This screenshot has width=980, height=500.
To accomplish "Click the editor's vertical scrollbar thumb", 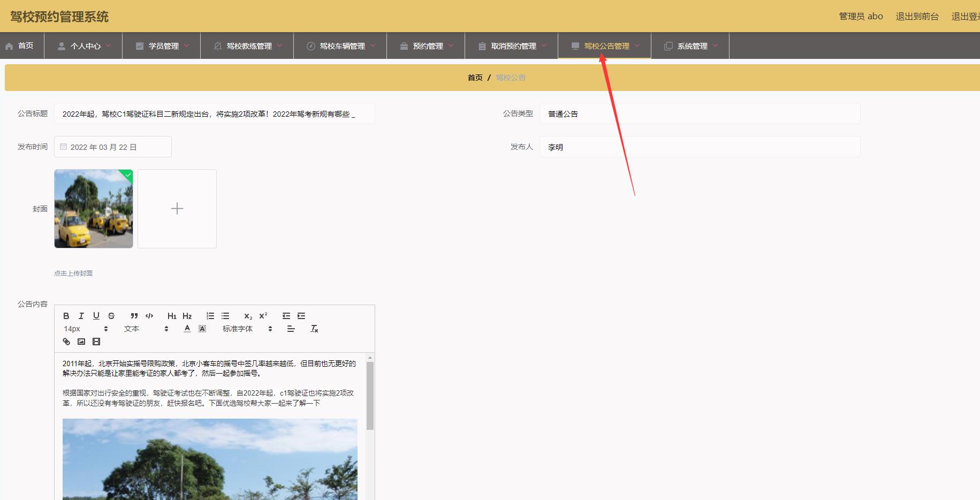I will click(x=370, y=396).
